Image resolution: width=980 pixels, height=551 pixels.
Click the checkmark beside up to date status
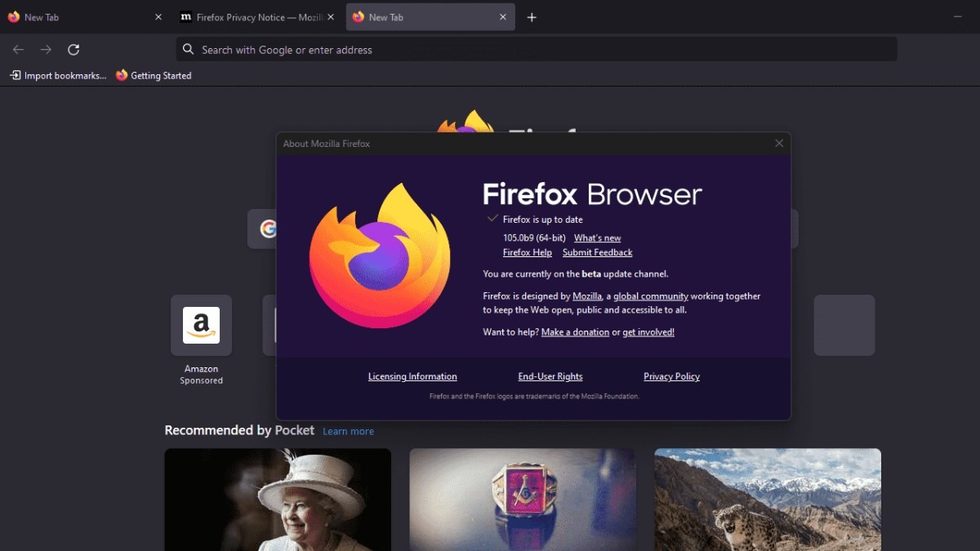pos(492,219)
